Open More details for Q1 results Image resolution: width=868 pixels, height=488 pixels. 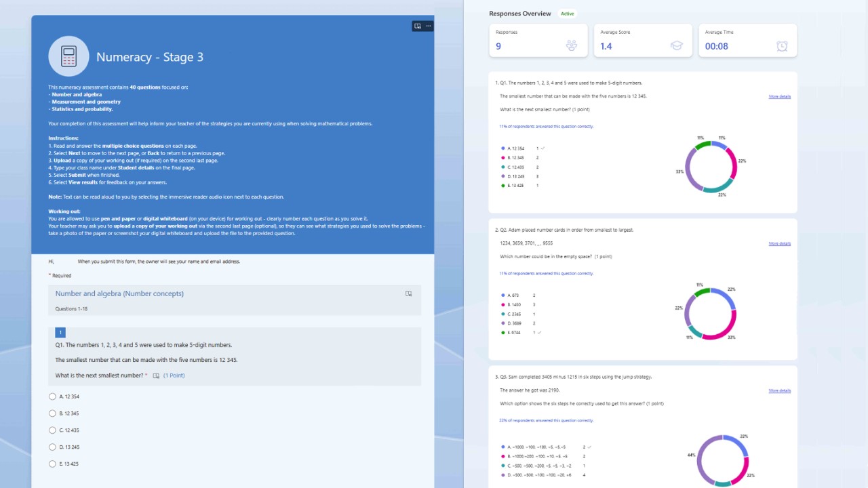[x=779, y=97]
